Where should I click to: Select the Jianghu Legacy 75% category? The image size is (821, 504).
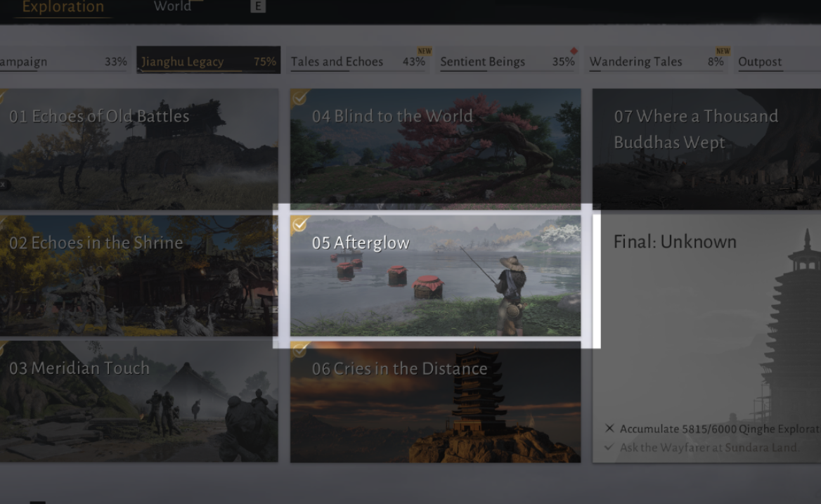(208, 60)
